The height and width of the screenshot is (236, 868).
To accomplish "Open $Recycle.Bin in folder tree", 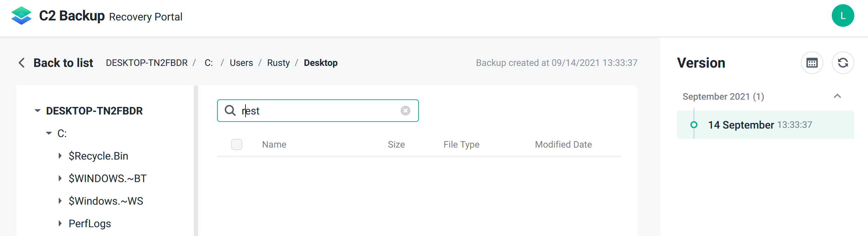I will 98,156.
